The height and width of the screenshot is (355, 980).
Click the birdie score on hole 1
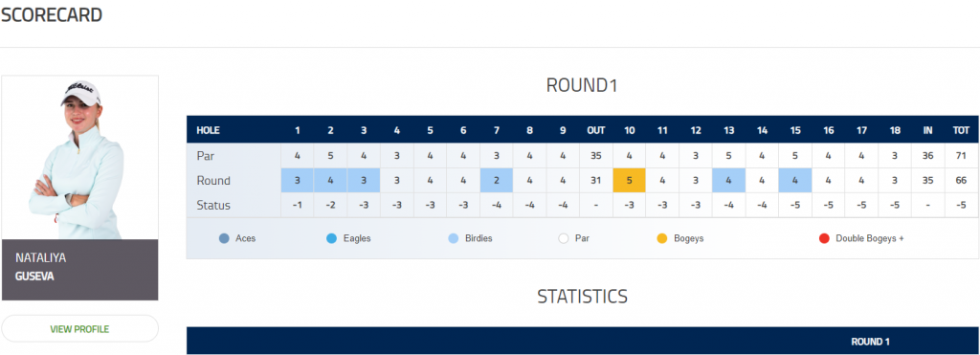298,181
